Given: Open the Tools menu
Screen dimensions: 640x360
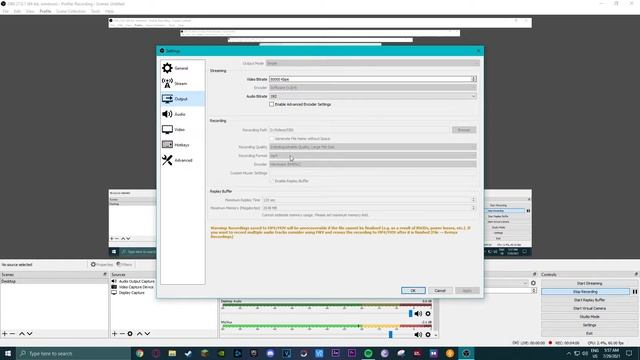Looking at the screenshot, I should (95, 11).
